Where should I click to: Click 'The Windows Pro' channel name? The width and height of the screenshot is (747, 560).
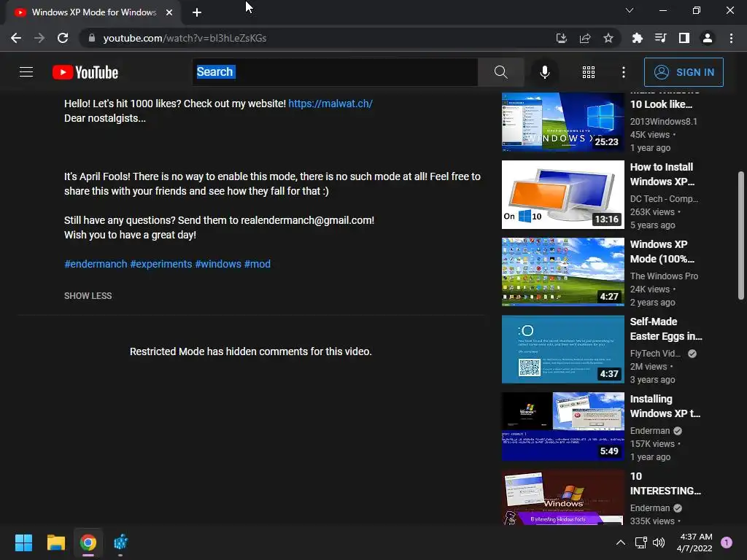pyautogui.click(x=664, y=276)
